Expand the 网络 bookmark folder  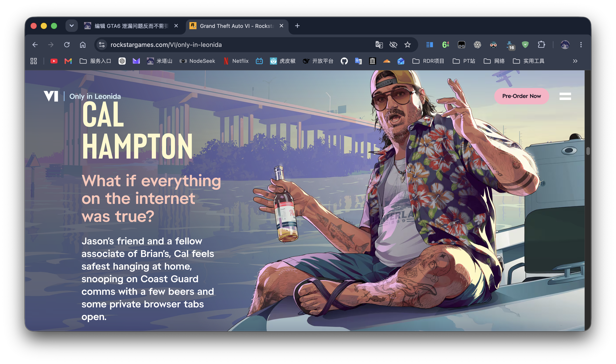tap(494, 61)
